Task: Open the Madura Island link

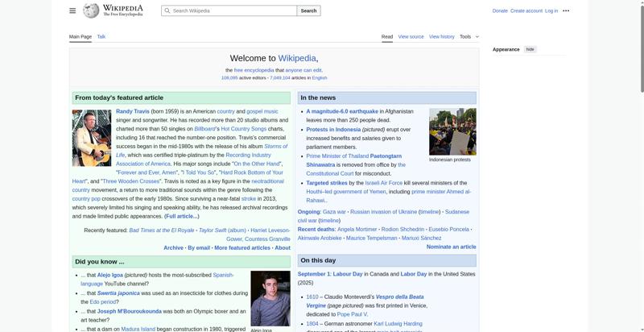Action: click(x=138, y=329)
